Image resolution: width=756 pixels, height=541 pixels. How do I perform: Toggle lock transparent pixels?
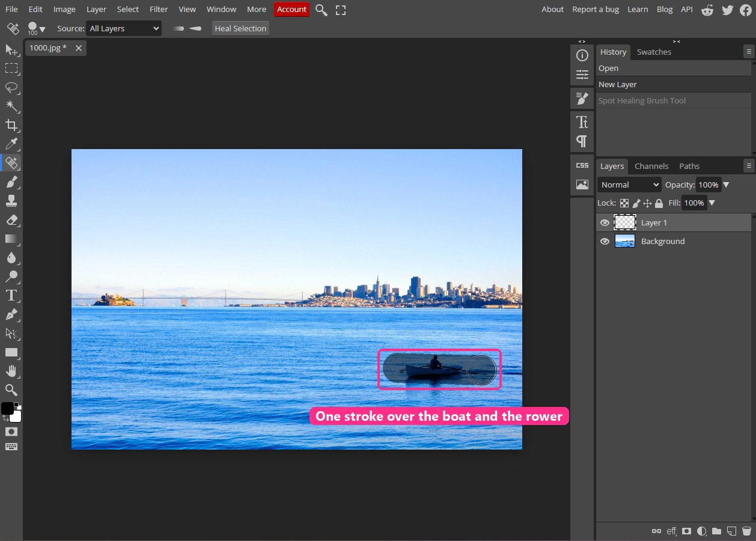point(624,203)
